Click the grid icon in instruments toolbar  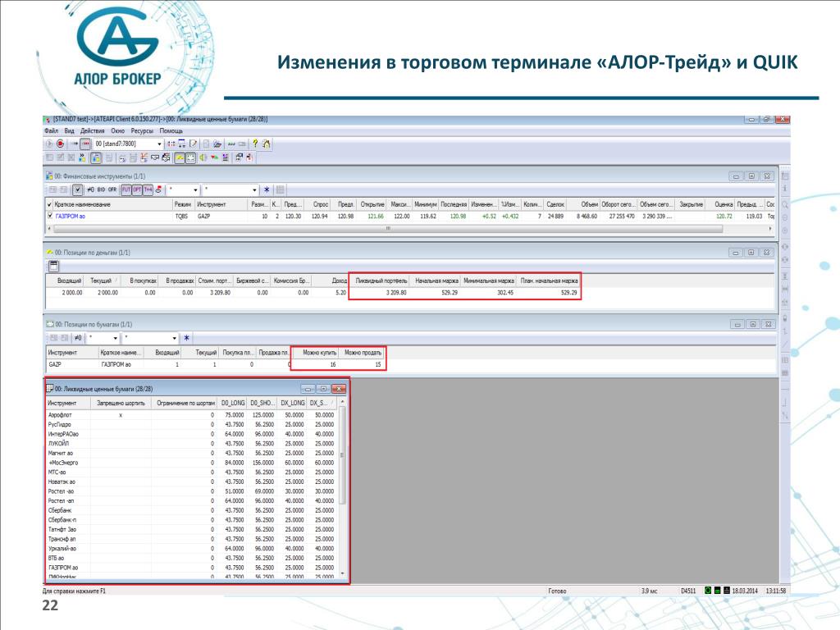click(280, 189)
